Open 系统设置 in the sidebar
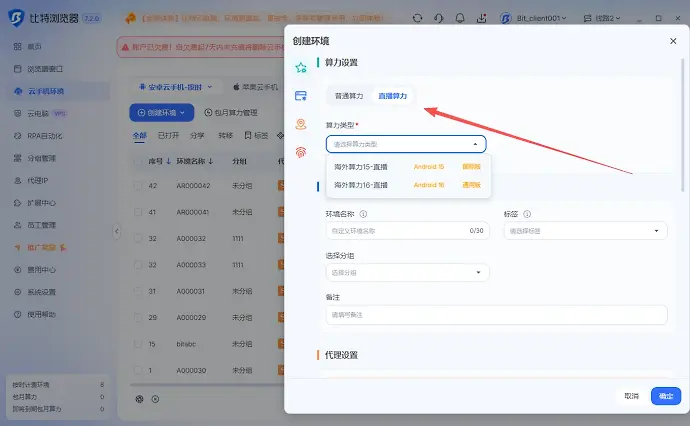The height and width of the screenshot is (426, 690). 35,292
